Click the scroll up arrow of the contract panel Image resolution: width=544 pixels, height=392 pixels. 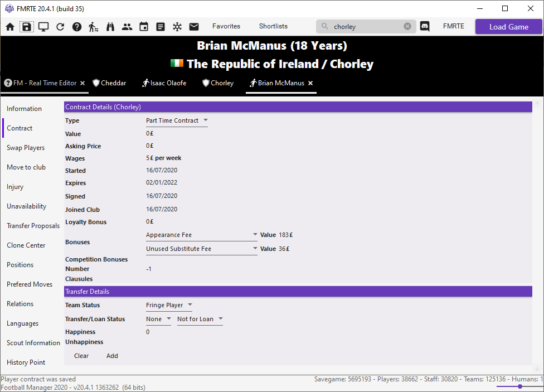[537, 104]
